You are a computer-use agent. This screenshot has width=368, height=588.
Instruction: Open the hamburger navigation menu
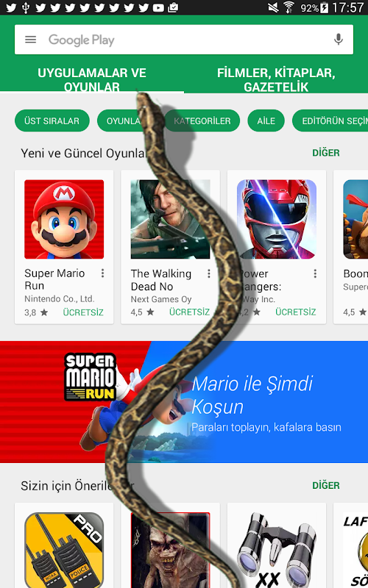click(30, 40)
